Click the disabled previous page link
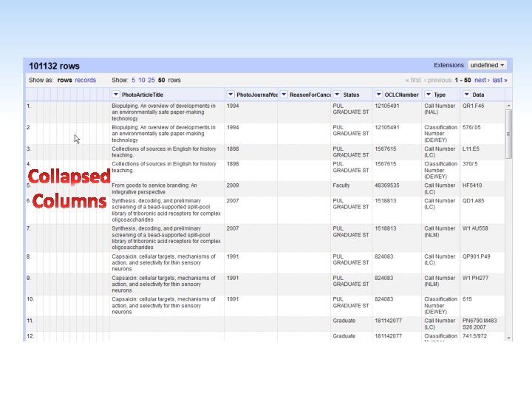532x399 pixels. 437,80
